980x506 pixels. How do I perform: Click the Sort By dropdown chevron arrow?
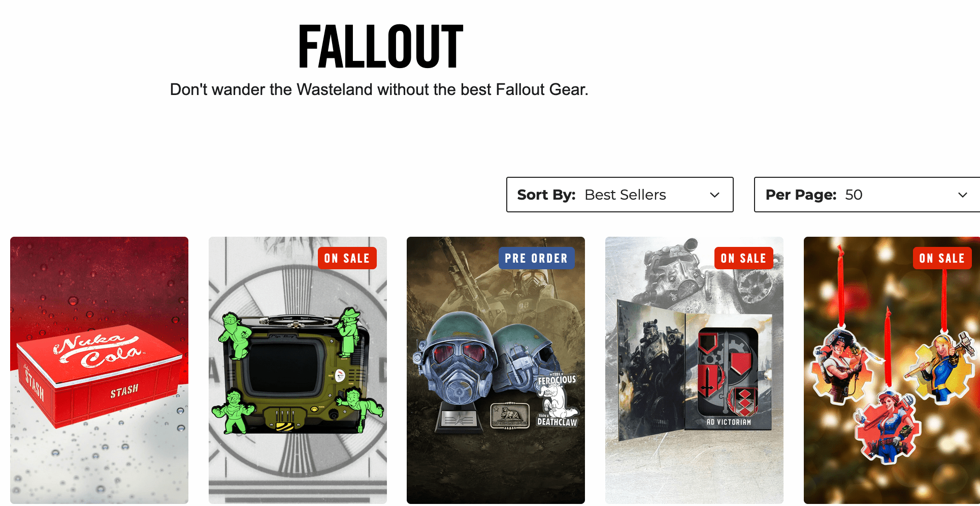click(x=714, y=195)
